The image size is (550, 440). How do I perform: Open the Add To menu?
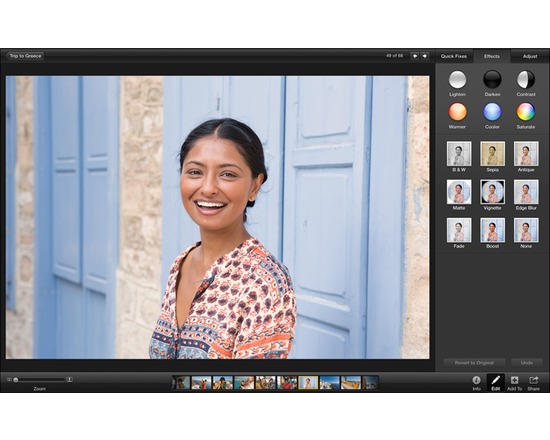pos(514,382)
